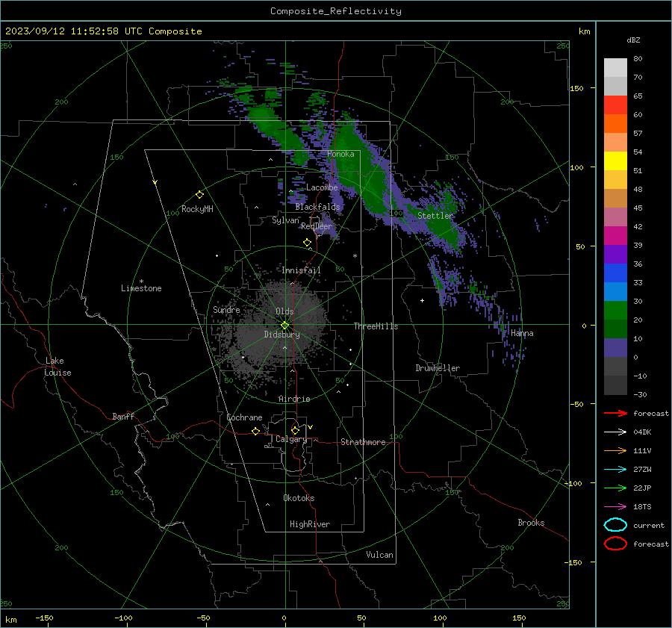Viewport: 672px width, 628px height.
Task: Click the dark green 20–10 dBZ swatch
Action: tap(615, 329)
